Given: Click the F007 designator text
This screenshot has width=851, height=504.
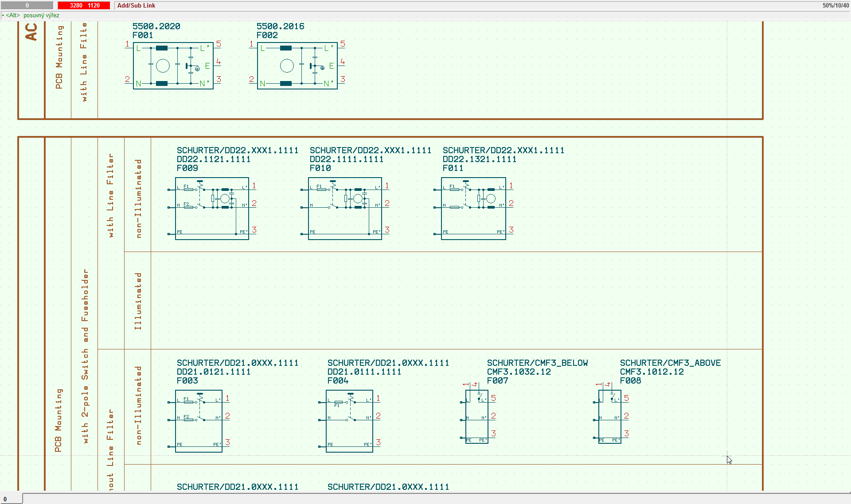Looking at the screenshot, I should click(497, 380).
